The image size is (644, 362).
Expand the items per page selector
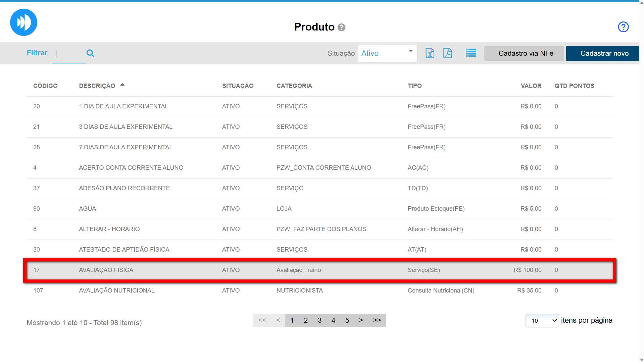[542, 320]
